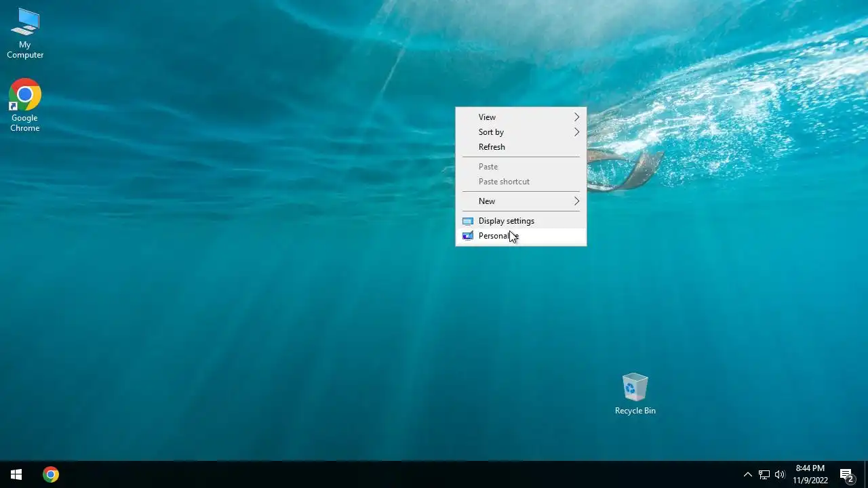The width and height of the screenshot is (868, 488).
Task: Open the Windows Start button
Action: click(x=16, y=474)
